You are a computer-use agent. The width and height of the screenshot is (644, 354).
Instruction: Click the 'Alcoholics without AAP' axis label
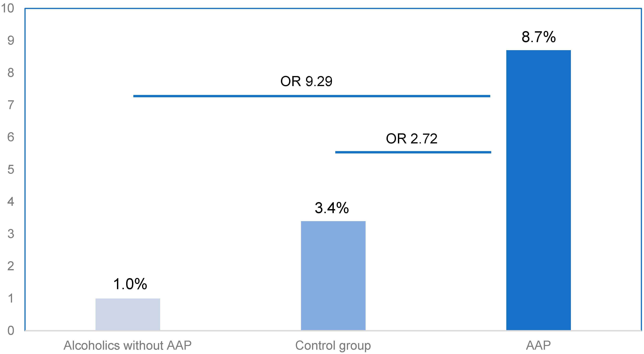click(x=127, y=345)
